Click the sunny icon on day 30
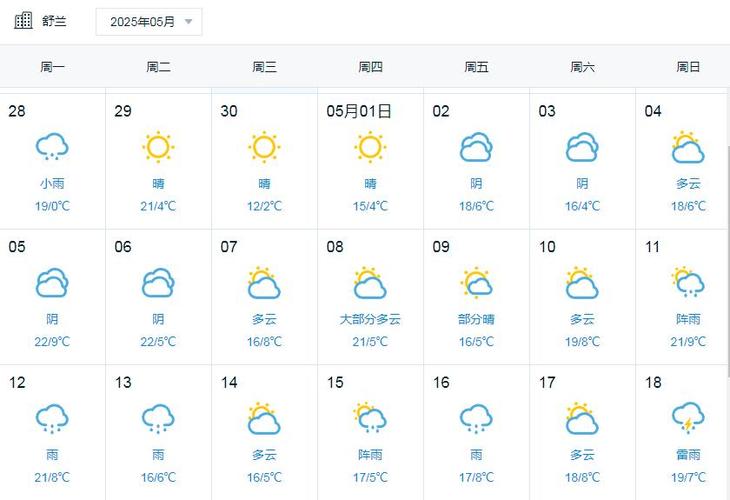 coord(264,147)
